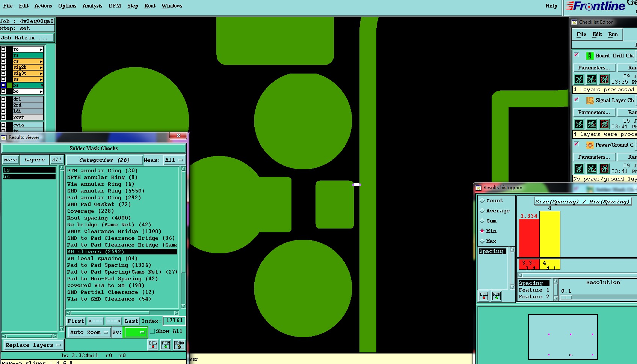Screen dimensions: 637x364
Task: Click the red 3.334 histogram bar
Action: [529, 238]
